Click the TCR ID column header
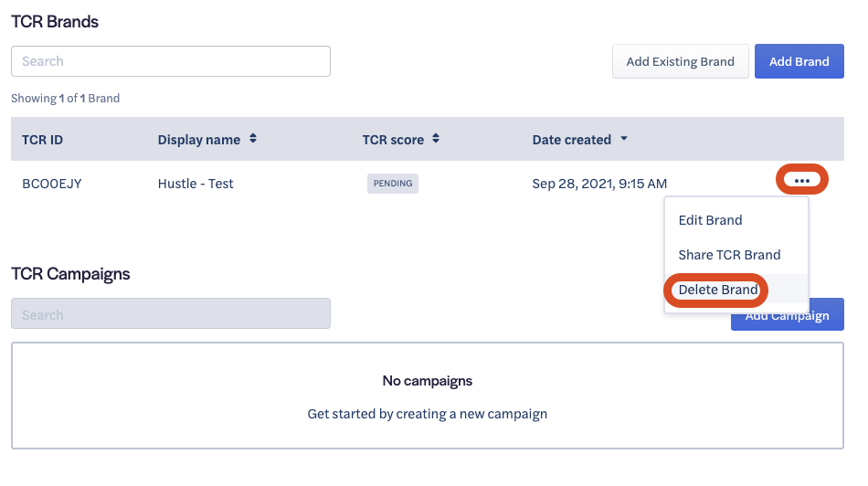The image size is (868, 486). point(43,140)
